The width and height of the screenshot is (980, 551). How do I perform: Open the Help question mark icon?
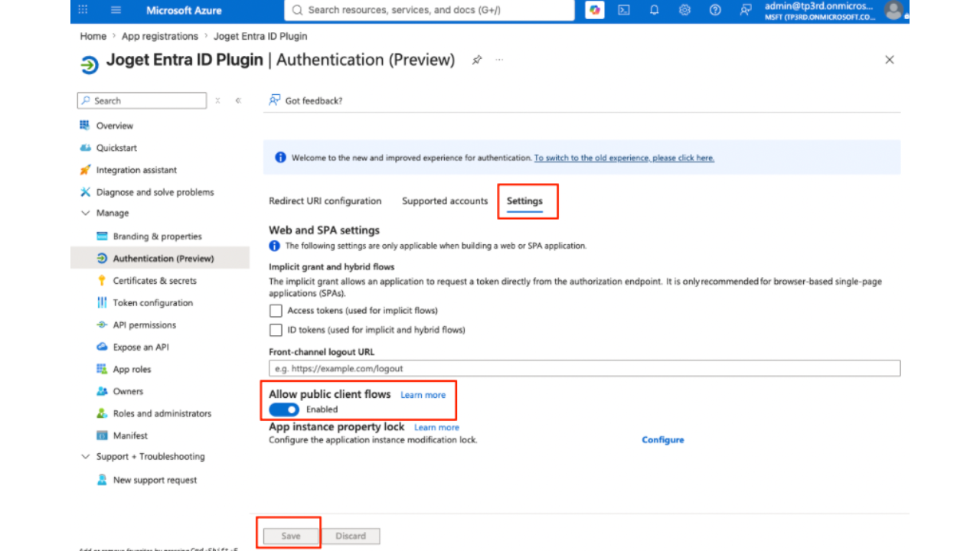715,10
